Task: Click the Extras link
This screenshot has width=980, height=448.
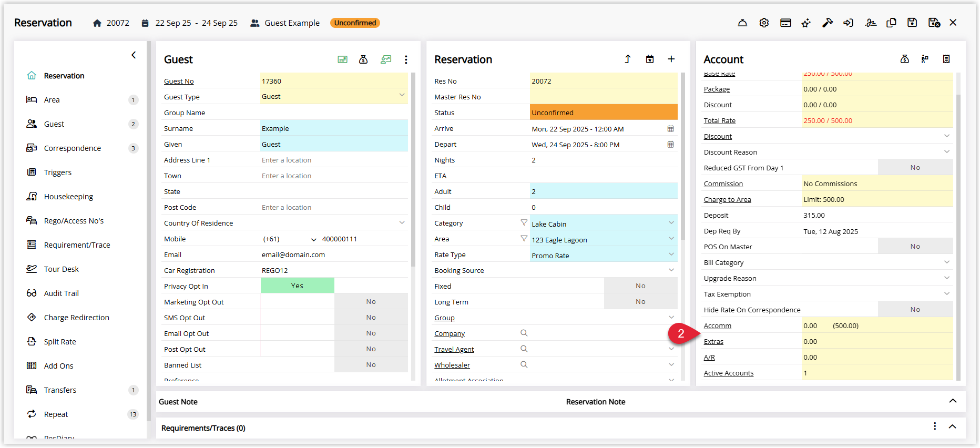Action: coord(713,342)
